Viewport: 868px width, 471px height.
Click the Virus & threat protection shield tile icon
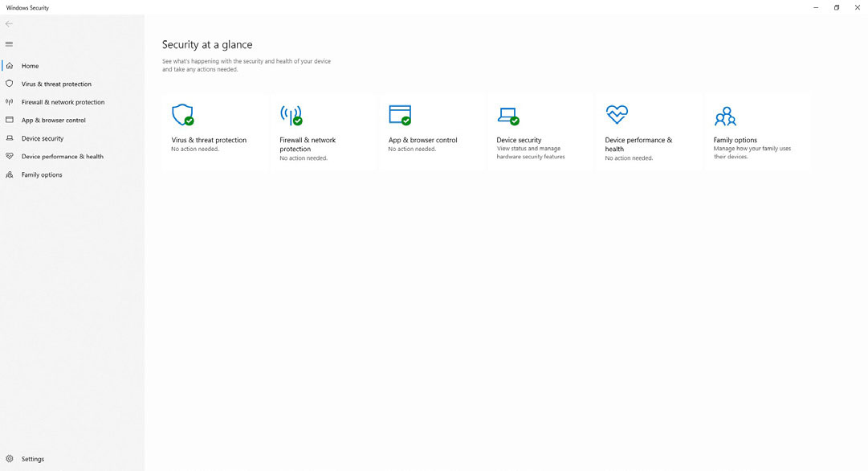pyautogui.click(x=182, y=115)
